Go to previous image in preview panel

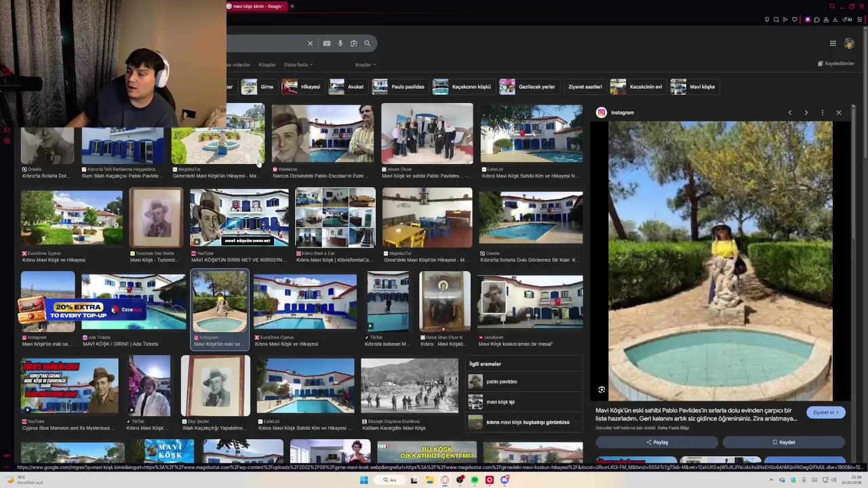[789, 113]
